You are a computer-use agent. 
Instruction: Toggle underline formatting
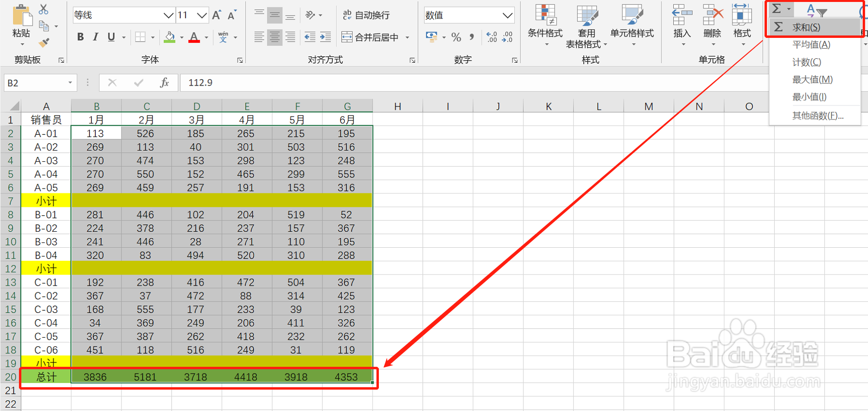pos(111,37)
